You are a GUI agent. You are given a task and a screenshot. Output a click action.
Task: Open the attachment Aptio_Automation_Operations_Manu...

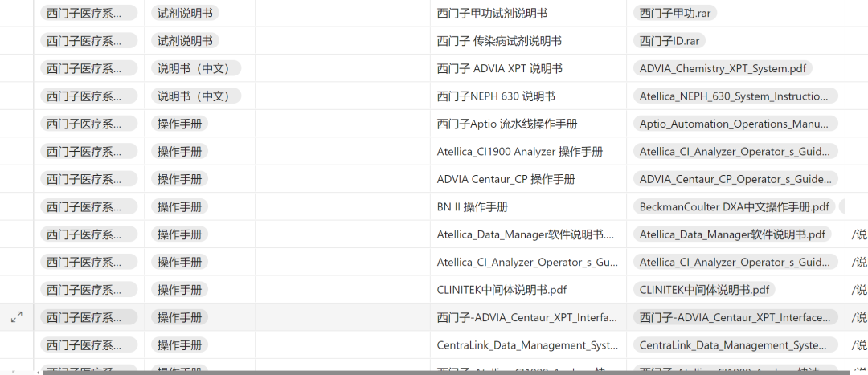tap(735, 124)
